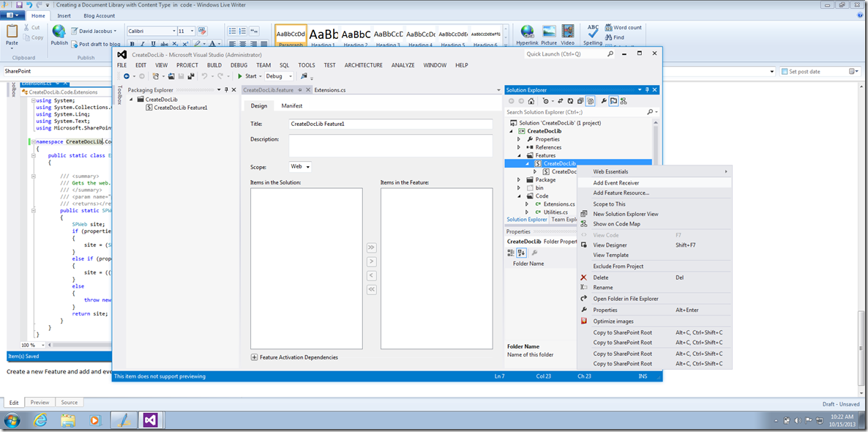Expand the bin folder in Solution Explorer
This screenshot has width=868, height=432.
click(519, 187)
